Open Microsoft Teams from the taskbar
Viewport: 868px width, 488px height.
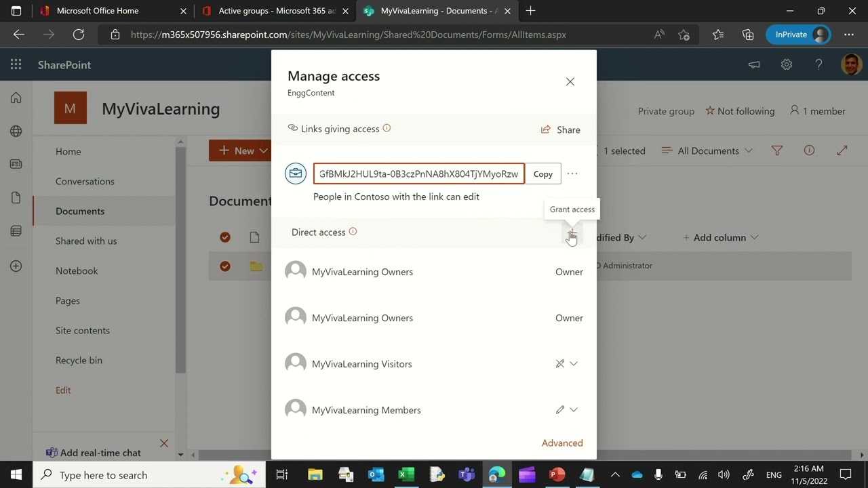(x=467, y=474)
